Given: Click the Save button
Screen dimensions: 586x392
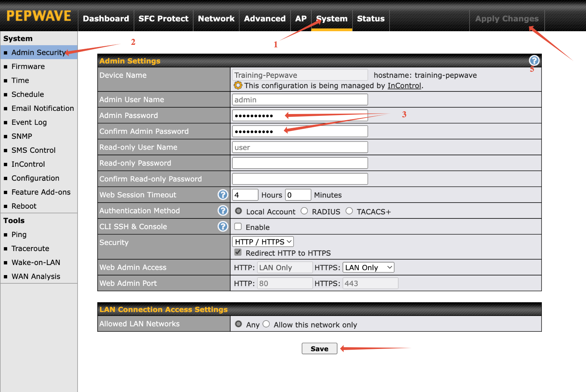Looking at the screenshot, I should (x=320, y=349).
